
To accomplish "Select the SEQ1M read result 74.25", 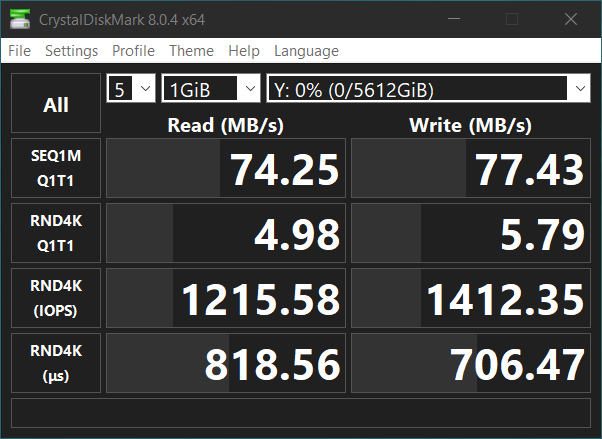I will [226, 168].
